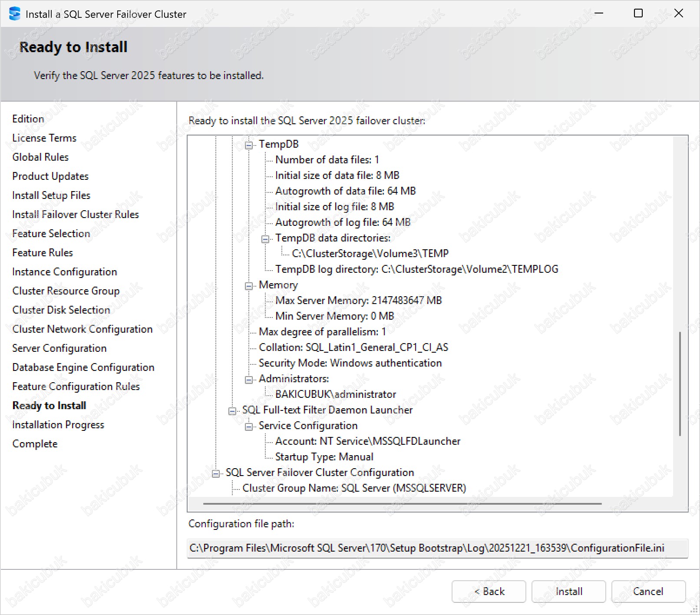Click the SQL Server setup icon in title bar
Viewport: 700px width, 615px height.
[14, 14]
